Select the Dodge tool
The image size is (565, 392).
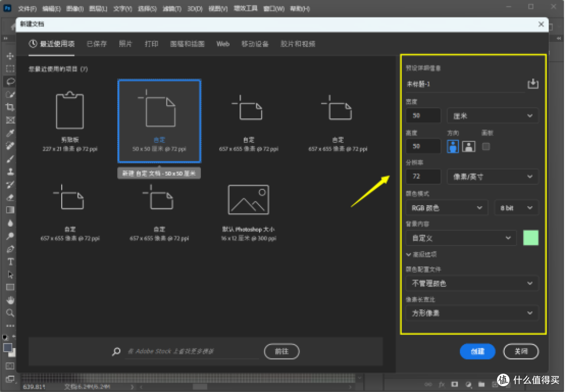(10, 236)
